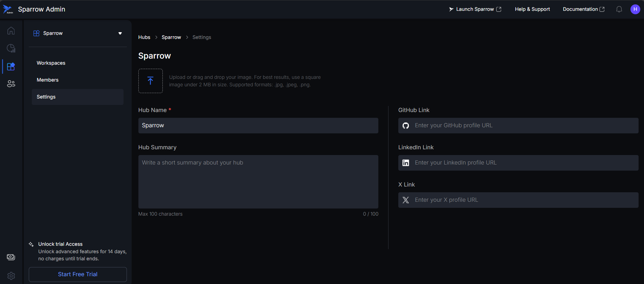Click Launch Sparrow link

click(x=475, y=9)
